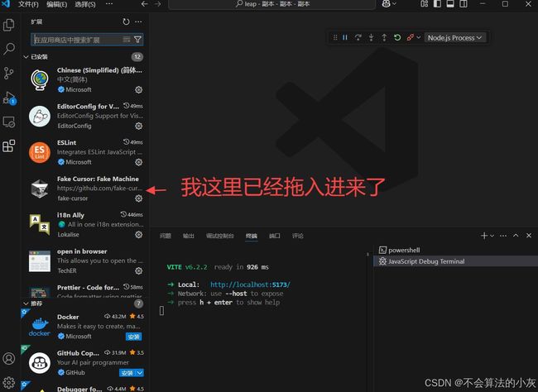Open Node.js Process session dropdown
This screenshot has width=538, height=392.
pos(455,38)
